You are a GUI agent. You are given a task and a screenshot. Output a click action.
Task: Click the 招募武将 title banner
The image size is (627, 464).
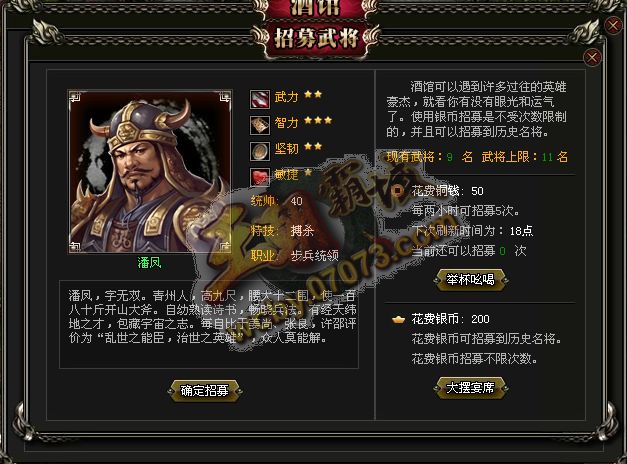pos(315,39)
